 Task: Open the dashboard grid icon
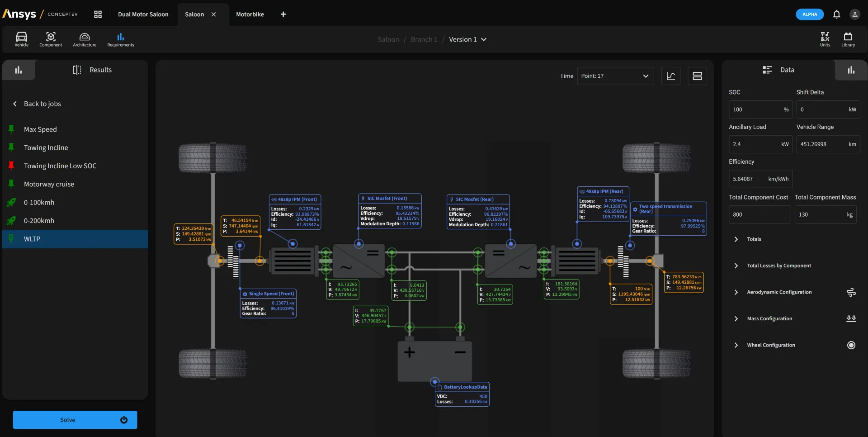pos(98,14)
